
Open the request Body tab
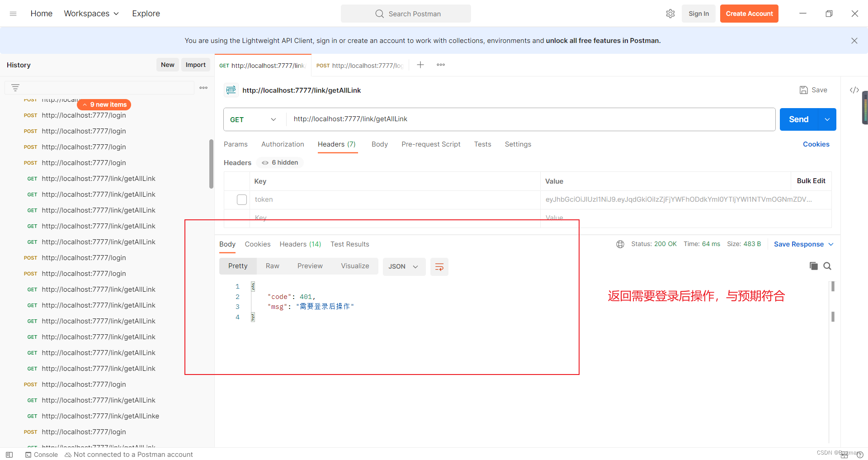click(x=380, y=144)
